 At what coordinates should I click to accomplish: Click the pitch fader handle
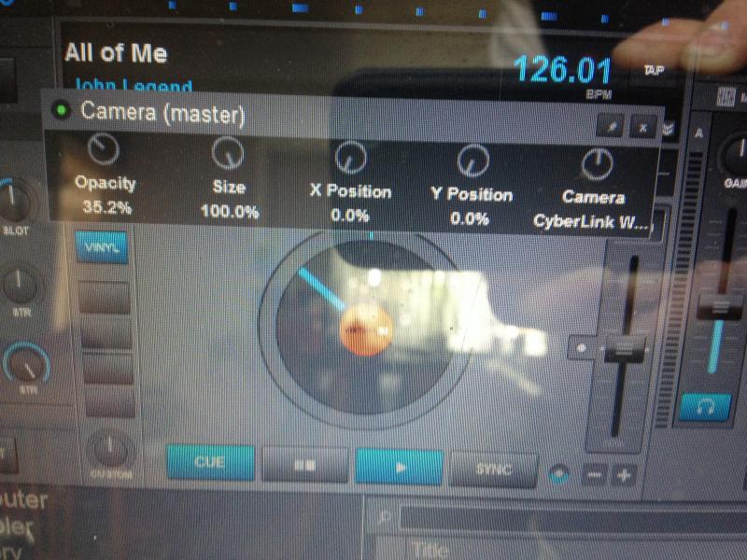click(625, 350)
